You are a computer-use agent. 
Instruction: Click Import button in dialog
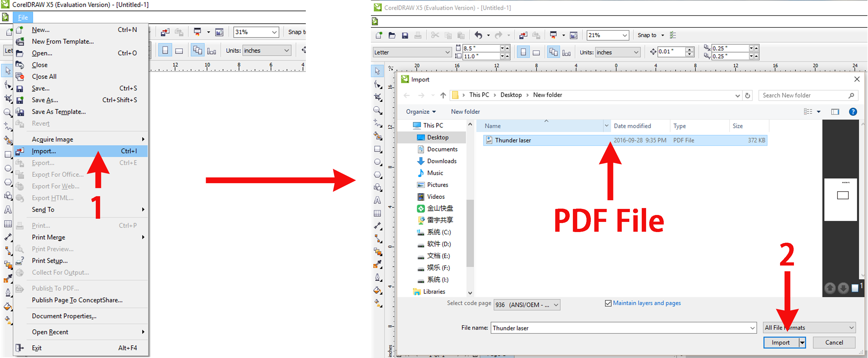coord(781,342)
